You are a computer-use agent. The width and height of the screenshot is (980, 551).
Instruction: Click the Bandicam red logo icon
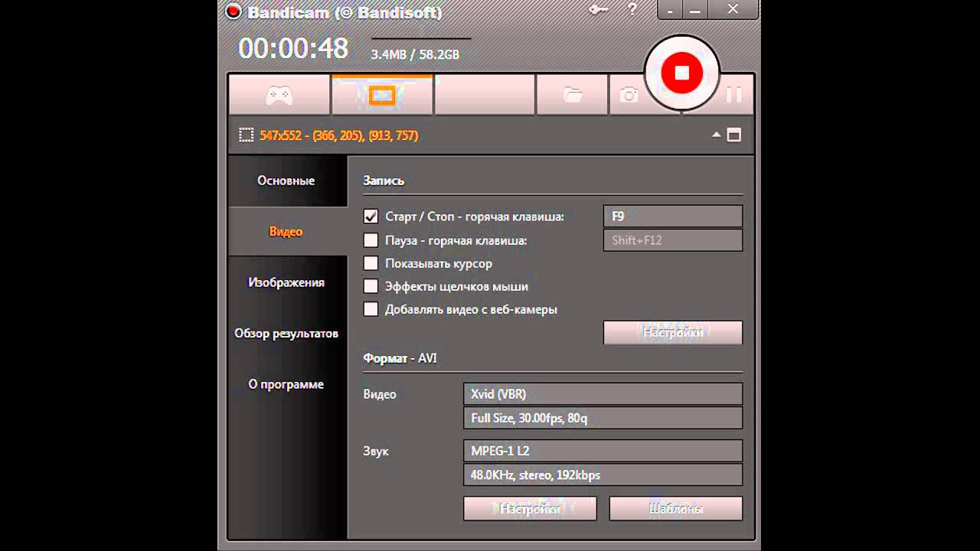coord(234,11)
